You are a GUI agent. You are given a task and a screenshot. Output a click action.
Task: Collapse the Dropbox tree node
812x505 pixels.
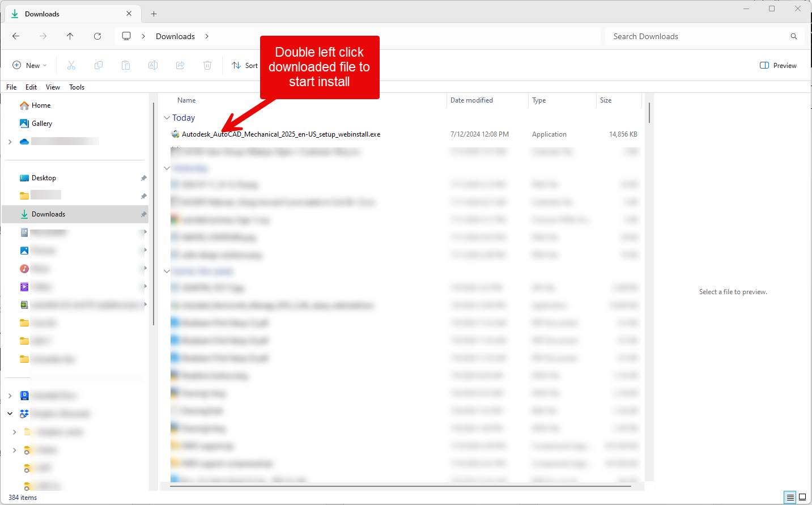point(10,414)
